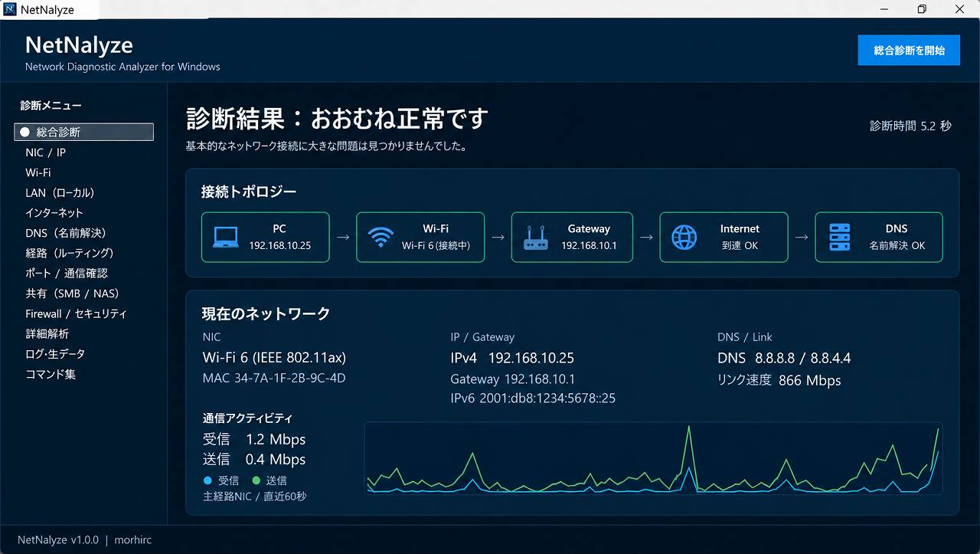Click the 現在のネットワーク section heading

[x=266, y=313]
